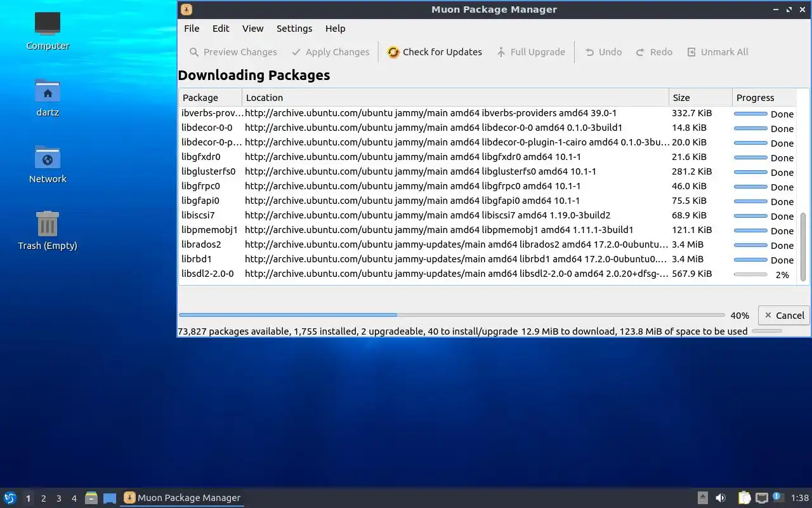
Task: Click the libdecor-0-plugin-1-cairo location URL
Action: tap(457, 142)
